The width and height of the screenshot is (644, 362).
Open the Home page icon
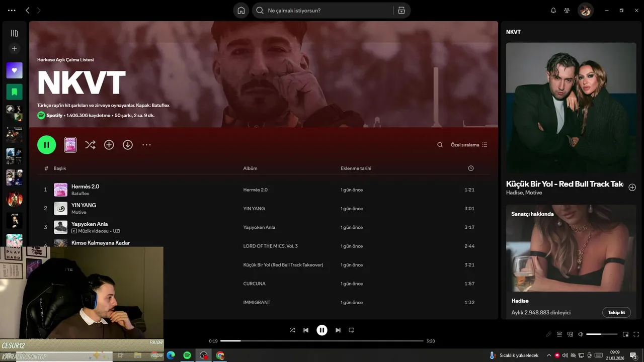(241, 11)
